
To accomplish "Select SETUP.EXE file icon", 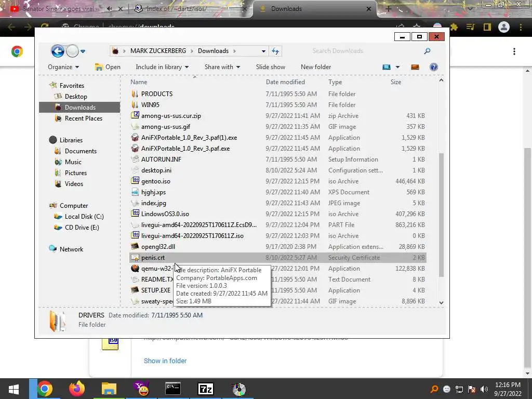I will tap(135, 290).
